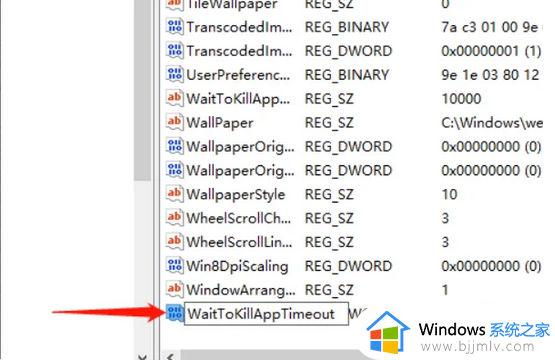This screenshot has width=555, height=360.
Task: Click REG_SZ type in the WallPaper row
Action: [x=330, y=123]
